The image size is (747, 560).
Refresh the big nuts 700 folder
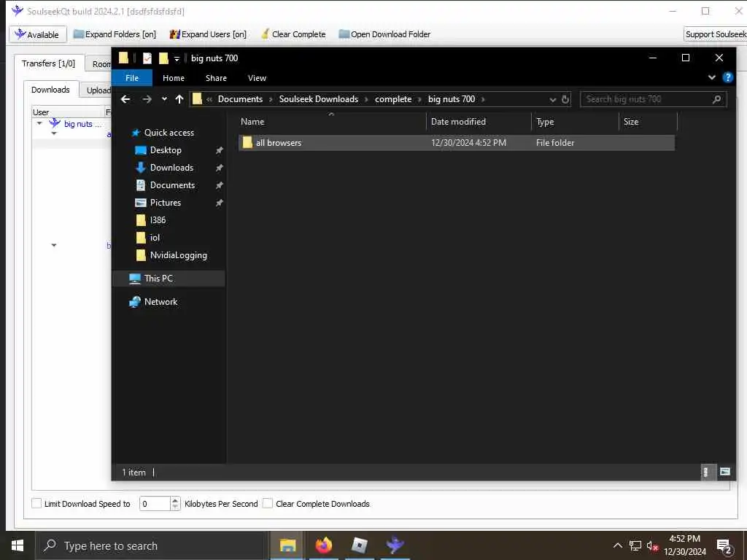(565, 99)
